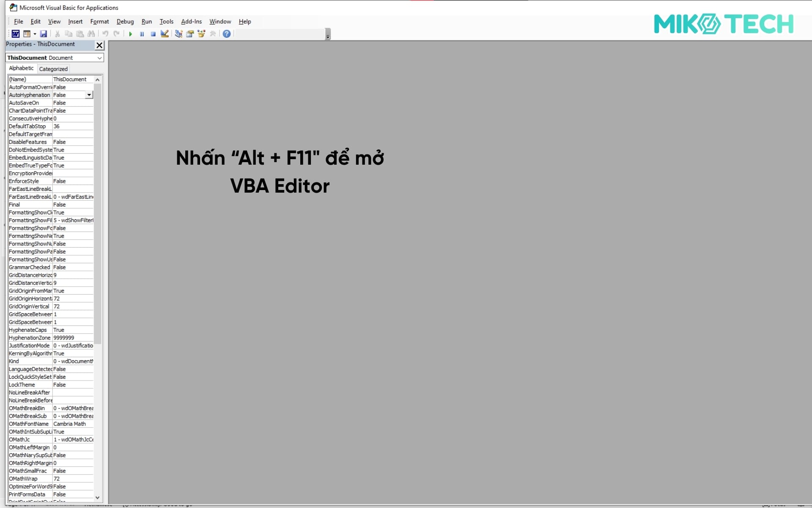Click the View Microsoft Word icon

tap(16, 34)
